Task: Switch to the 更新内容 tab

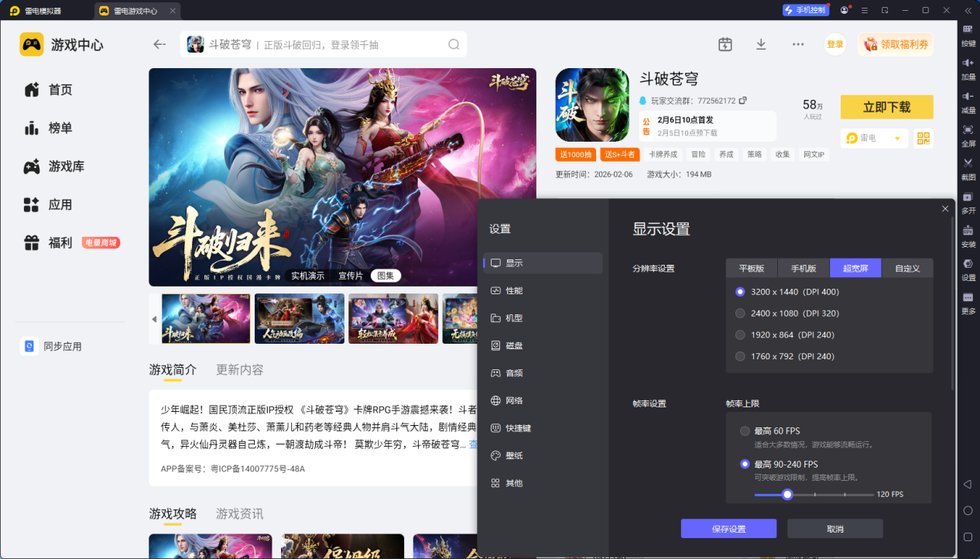Action: point(240,369)
